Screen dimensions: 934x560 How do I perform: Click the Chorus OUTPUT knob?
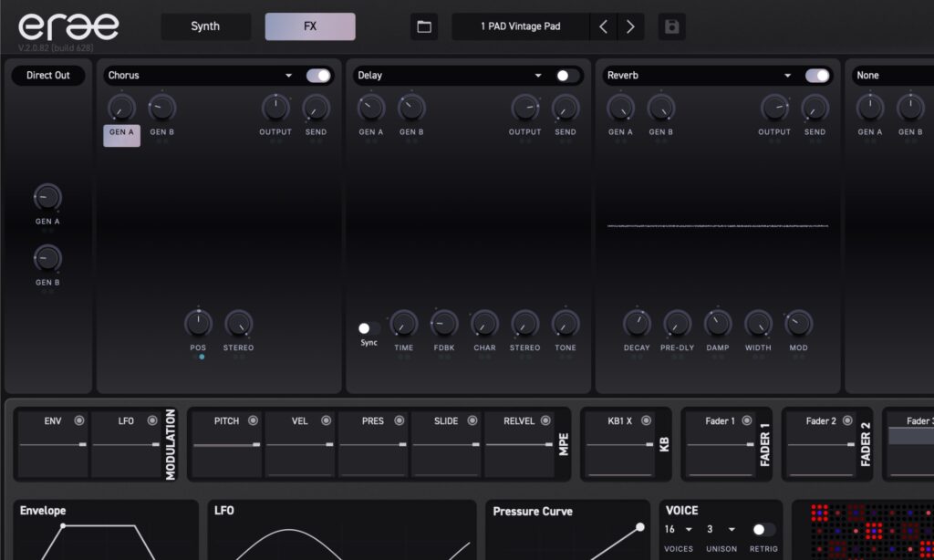pos(275,108)
